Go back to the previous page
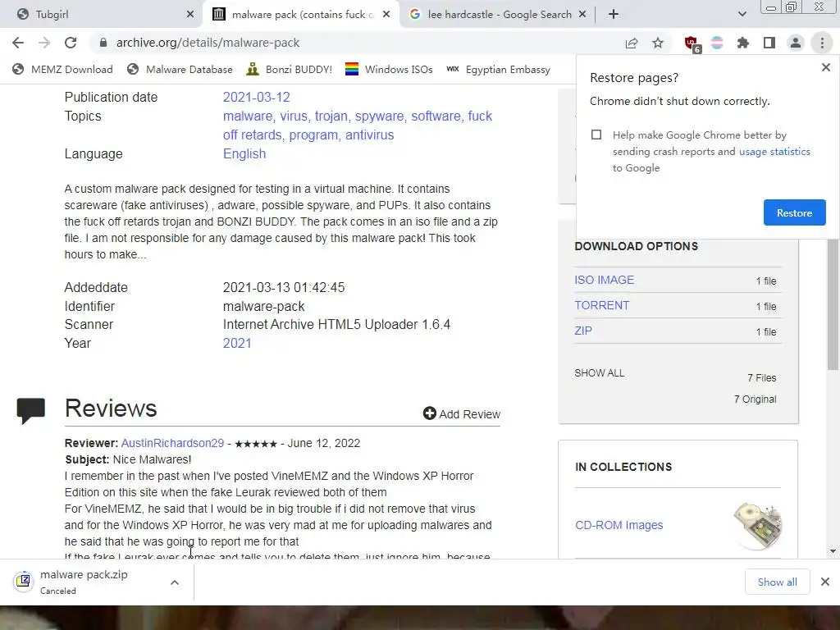The width and height of the screenshot is (840, 630). (x=18, y=43)
